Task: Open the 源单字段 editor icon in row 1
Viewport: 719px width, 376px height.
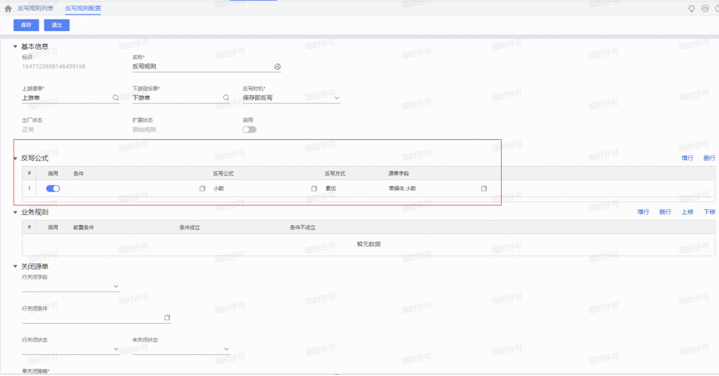Action: [484, 188]
